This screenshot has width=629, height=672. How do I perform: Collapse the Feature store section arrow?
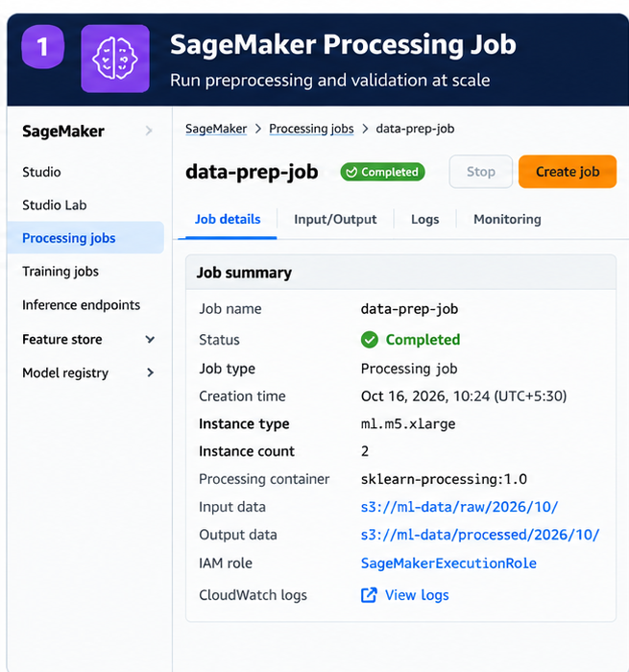pyautogui.click(x=150, y=340)
